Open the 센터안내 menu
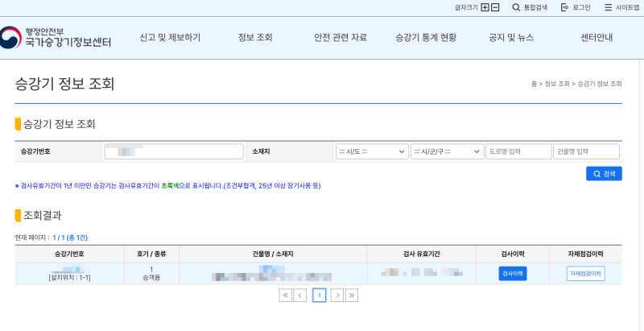Image resolution: width=644 pixels, height=331 pixels. point(597,38)
